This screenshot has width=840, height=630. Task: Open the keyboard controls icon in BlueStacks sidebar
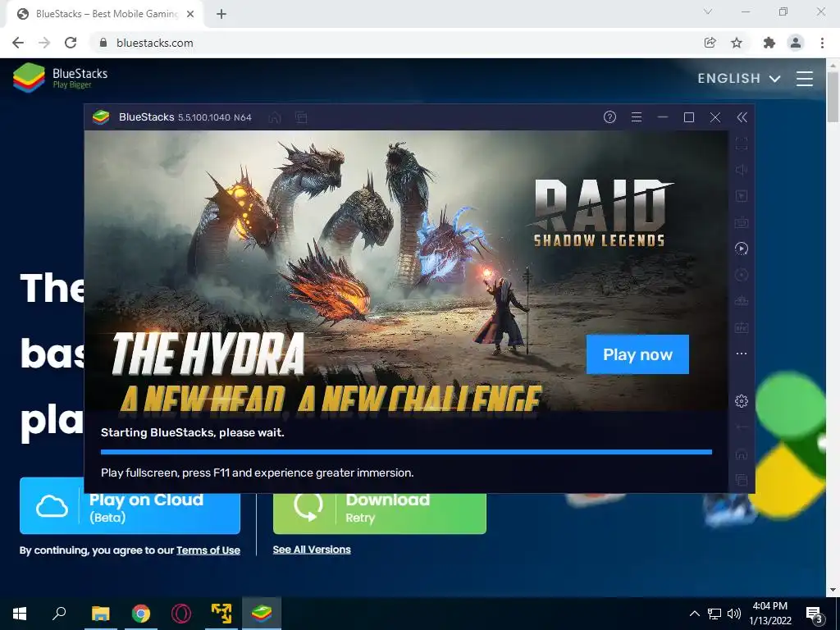(742, 222)
